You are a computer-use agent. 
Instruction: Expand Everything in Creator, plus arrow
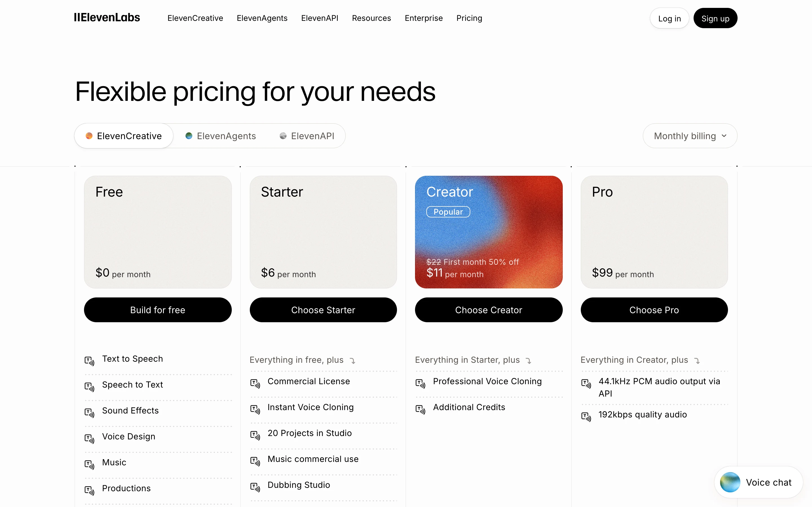point(697,361)
